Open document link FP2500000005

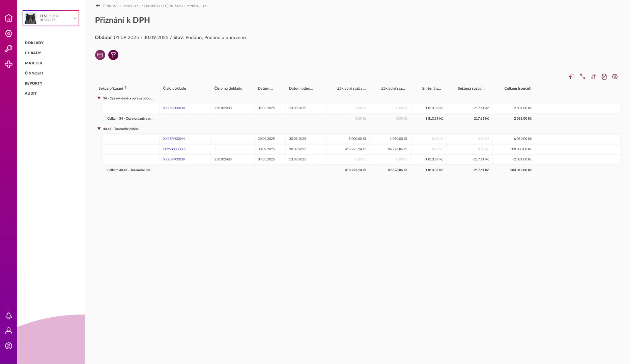175,149
